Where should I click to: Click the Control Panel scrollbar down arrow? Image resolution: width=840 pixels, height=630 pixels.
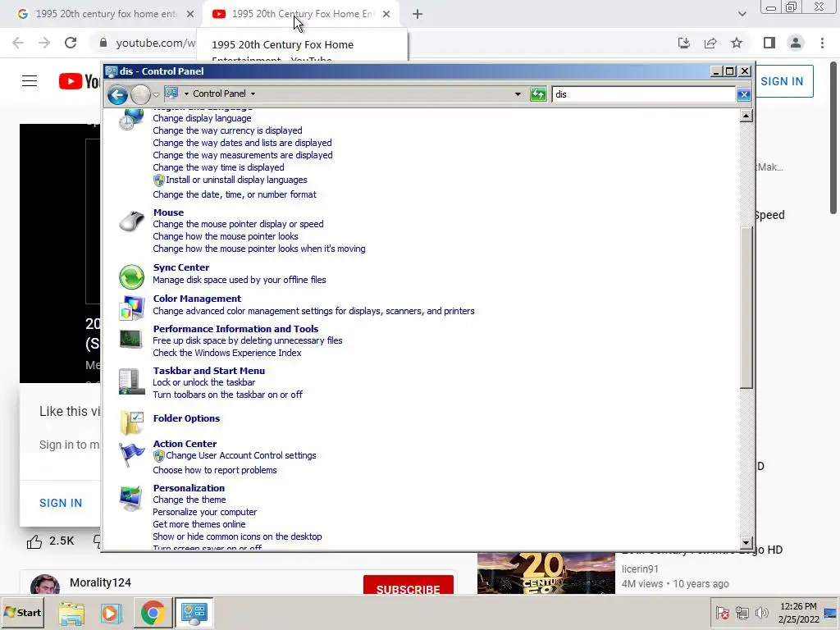coord(746,543)
